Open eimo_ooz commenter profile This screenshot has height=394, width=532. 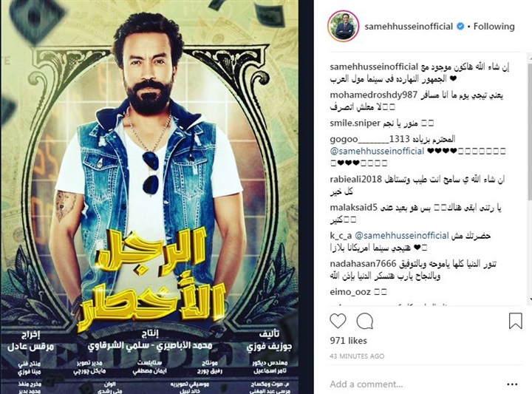[x=350, y=291]
